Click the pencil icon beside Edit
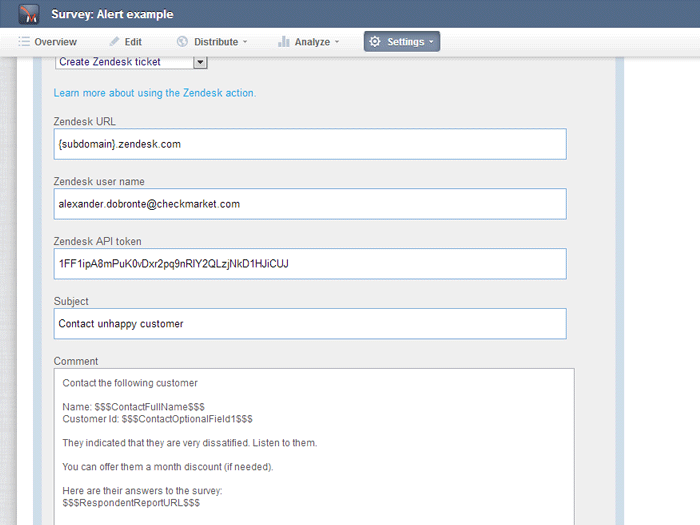 (x=114, y=42)
